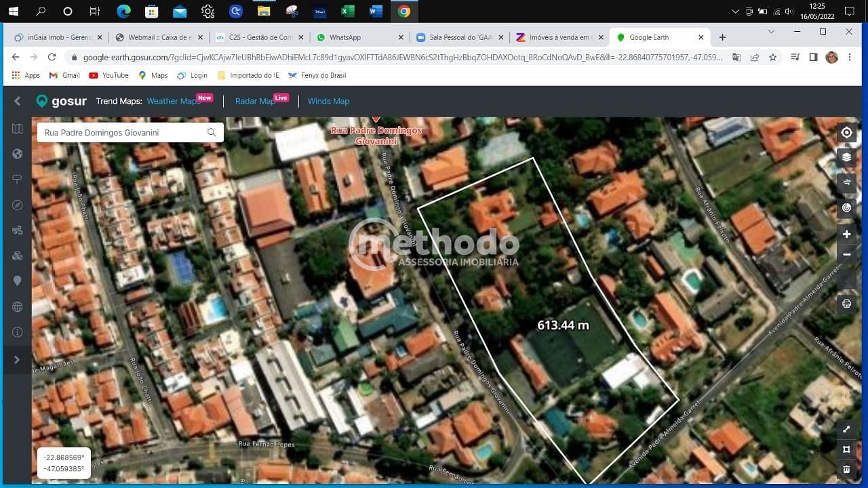Expand the left sidebar with the chevron
868x488 pixels.
[x=18, y=360]
